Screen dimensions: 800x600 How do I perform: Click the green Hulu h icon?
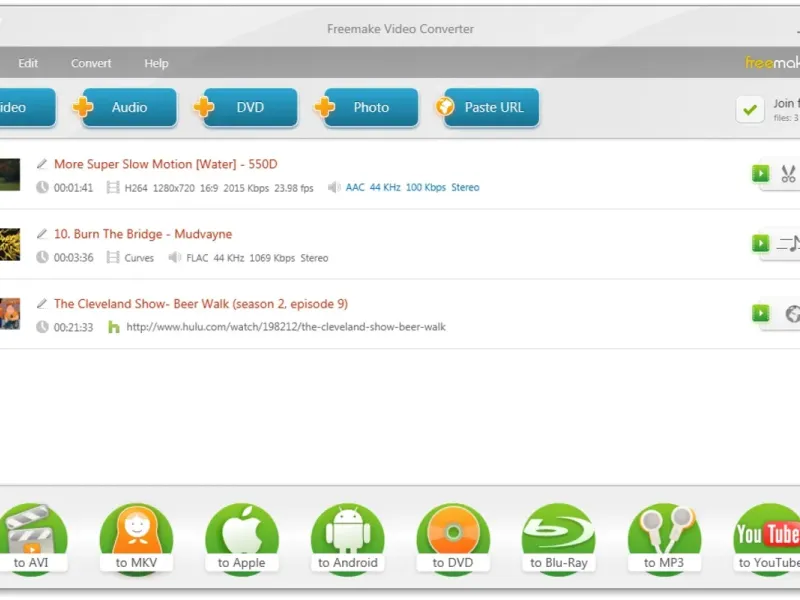114,327
